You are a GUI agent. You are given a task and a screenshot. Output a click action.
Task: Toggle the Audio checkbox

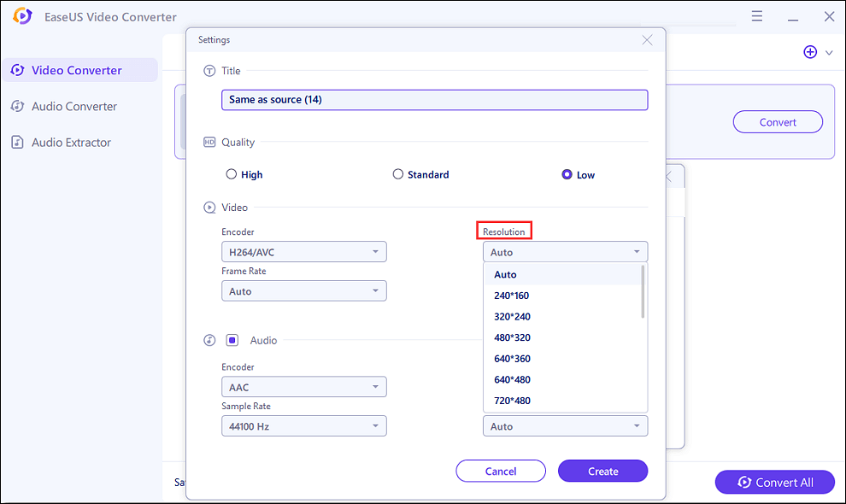(232, 340)
